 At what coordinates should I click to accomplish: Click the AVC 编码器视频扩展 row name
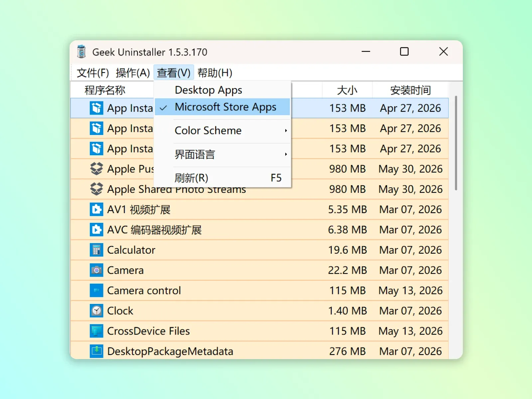154,230
